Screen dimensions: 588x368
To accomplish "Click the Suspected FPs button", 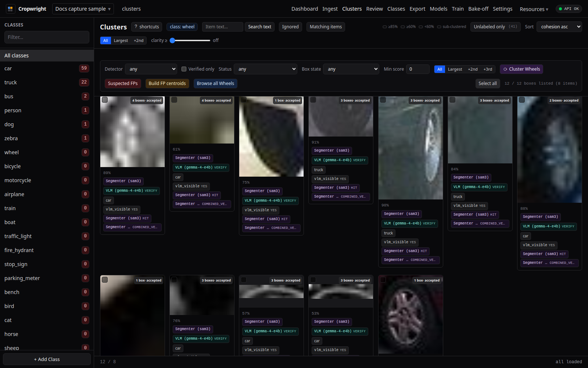I will tap(123, 84).
